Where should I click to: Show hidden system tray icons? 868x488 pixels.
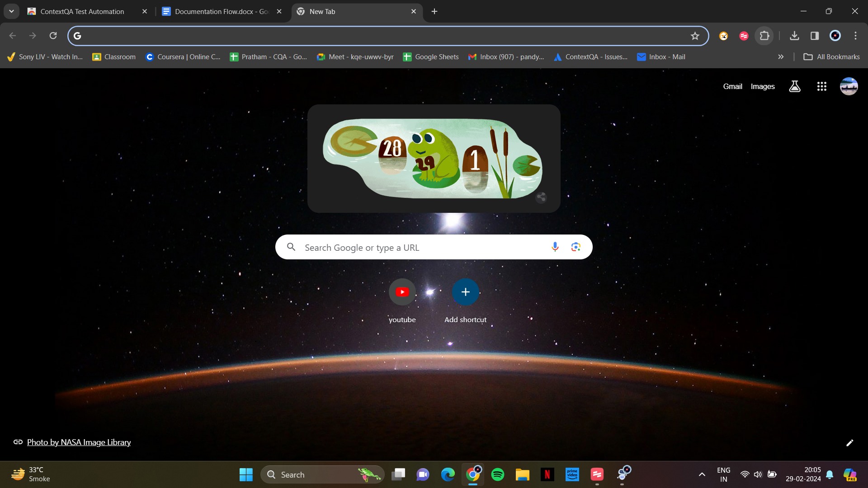(x=702, y=474)
